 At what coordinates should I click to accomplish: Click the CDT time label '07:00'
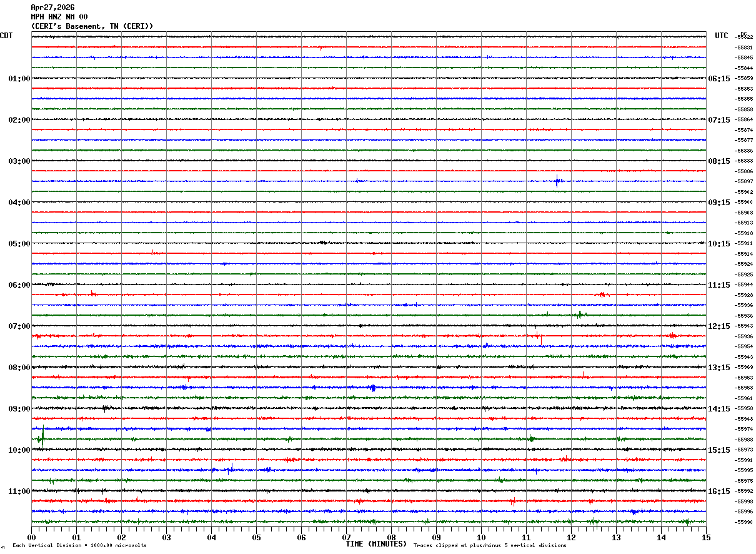[19, 326]
